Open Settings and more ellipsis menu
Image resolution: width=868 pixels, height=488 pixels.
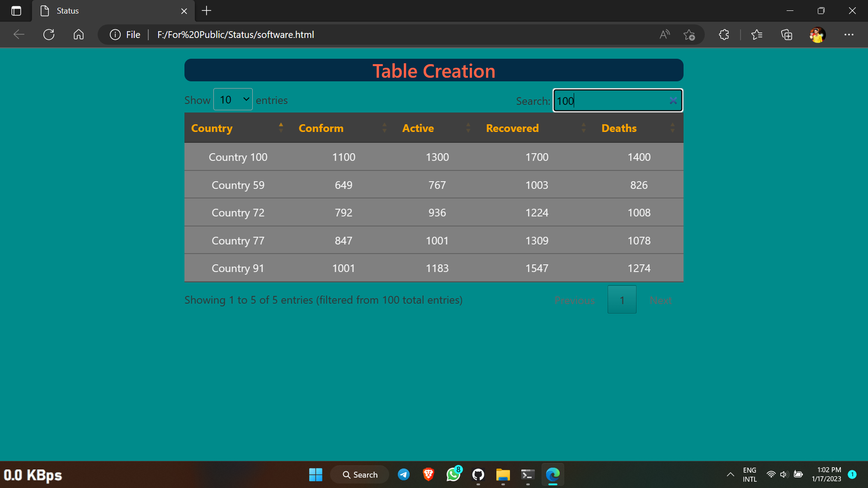pyautogui.click(x=849, y=34)
